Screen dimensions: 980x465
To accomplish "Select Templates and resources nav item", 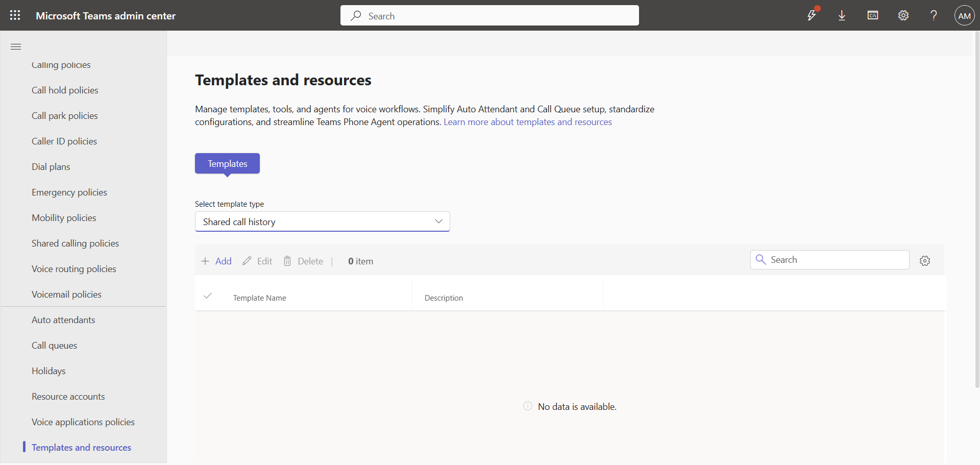I will pyautogui.click(x=81, y=447).
